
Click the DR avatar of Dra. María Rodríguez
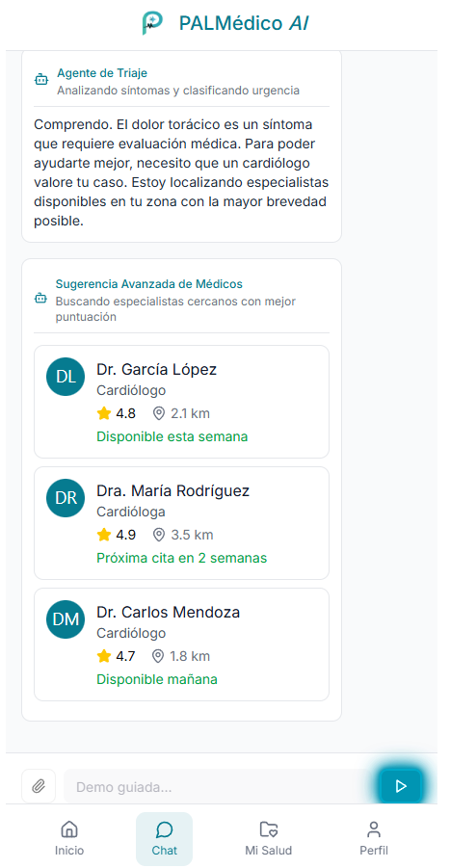[66, 498]
